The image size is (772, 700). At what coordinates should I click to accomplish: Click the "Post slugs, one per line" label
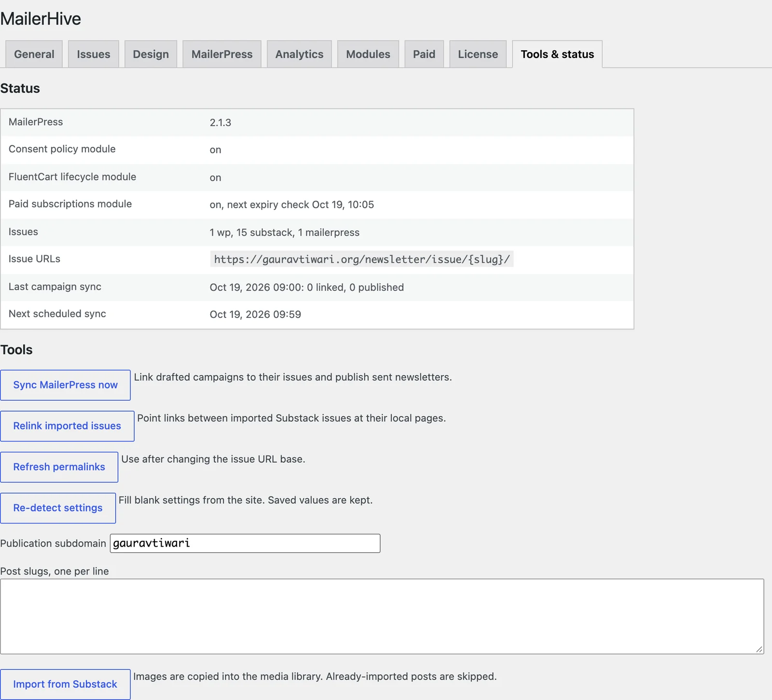click(55, 571)
